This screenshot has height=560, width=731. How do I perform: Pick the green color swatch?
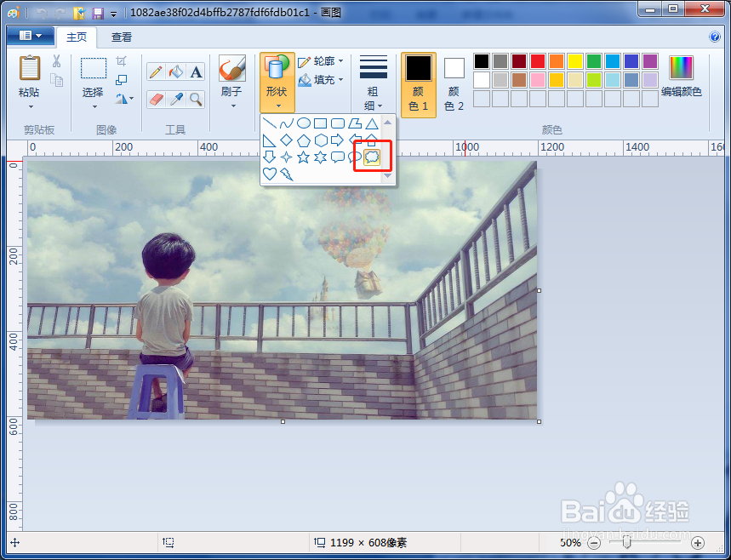click(593, 61)
